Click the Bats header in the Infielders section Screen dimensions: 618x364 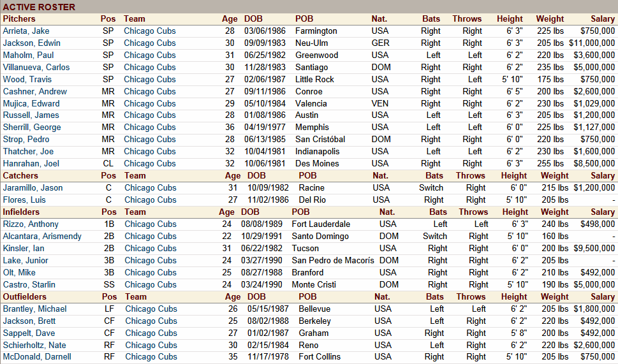click(438, 212)
